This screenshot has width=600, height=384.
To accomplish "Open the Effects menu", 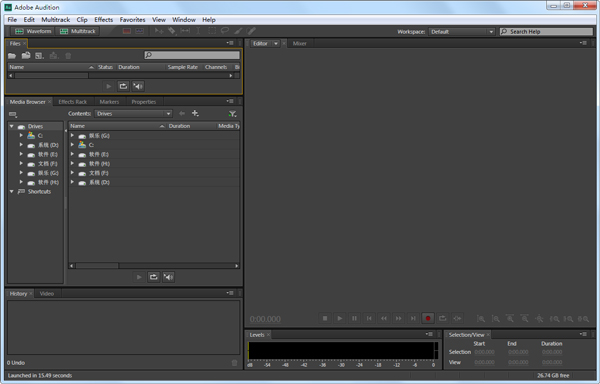I will click(104, 20).
